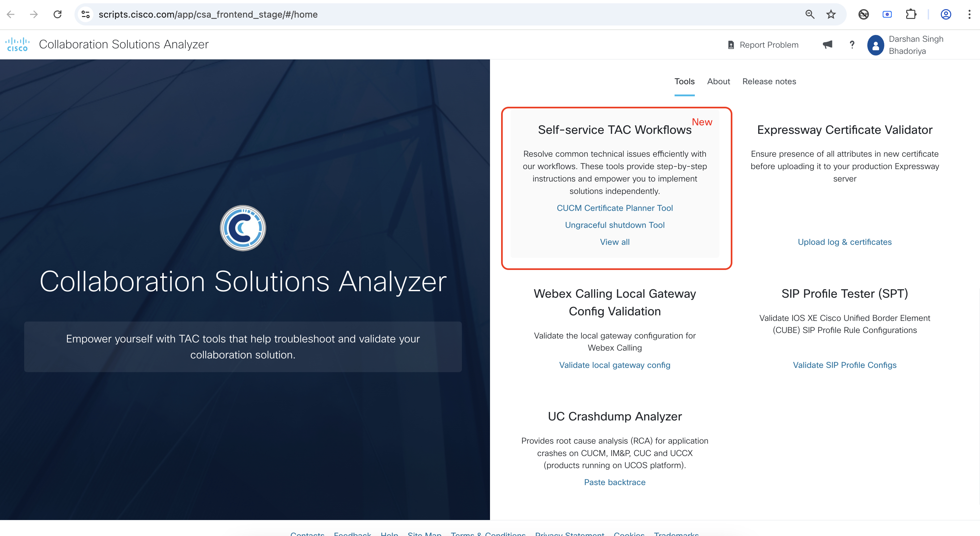Screen dimensions: 980x536
Task: Click the Cisco logo
Action: 18,44
